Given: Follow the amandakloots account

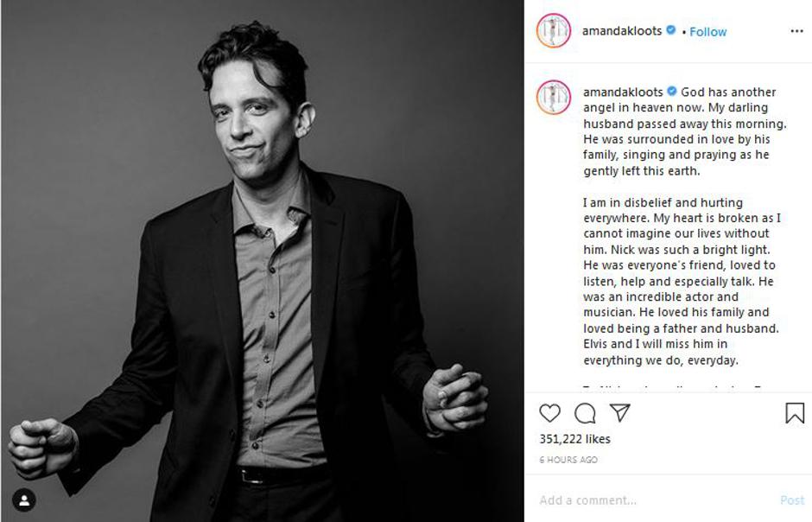Looking at the screenshot, I should point(708,32).
